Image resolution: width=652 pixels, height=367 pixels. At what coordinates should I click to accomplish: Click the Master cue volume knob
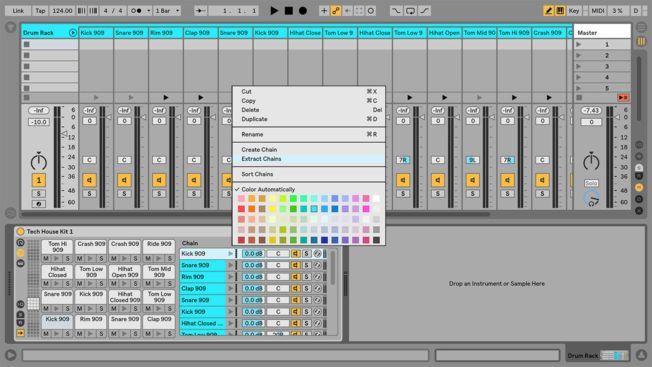point(591,199)
